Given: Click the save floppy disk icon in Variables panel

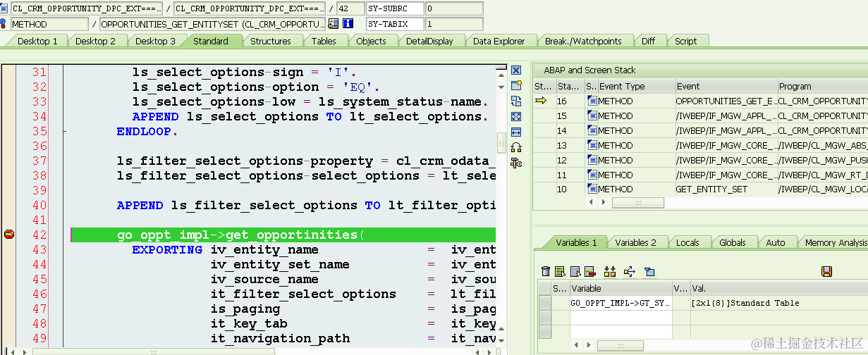Looking at the screenshot, I should click(x=827, y=271).
